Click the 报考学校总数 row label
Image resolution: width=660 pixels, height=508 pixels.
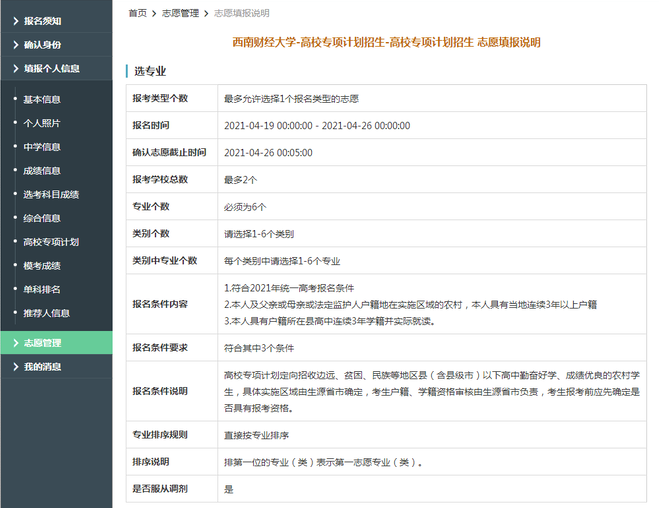[x=160, y=179]
